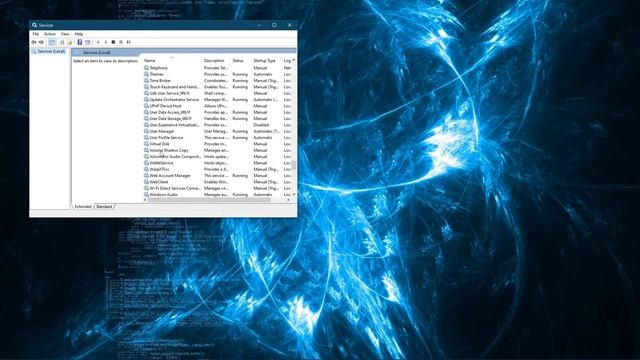Click the Log column header
Image resolution: width=640 pixels, height=360 pixels.
click(x=287, y=60)
